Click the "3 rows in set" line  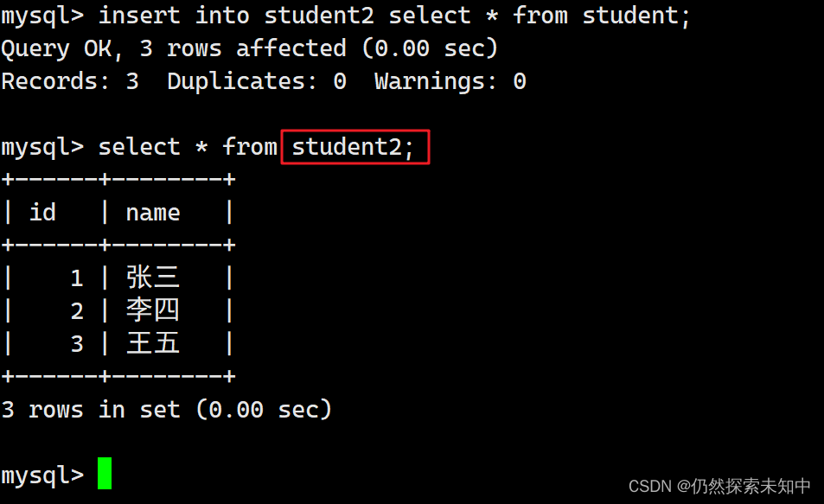point(167,410)
